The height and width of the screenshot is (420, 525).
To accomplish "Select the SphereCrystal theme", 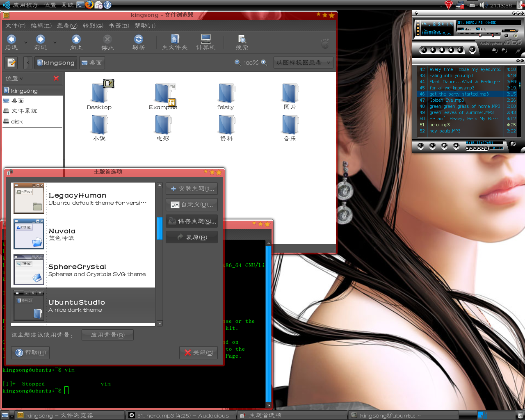I will tap(83, 270).
